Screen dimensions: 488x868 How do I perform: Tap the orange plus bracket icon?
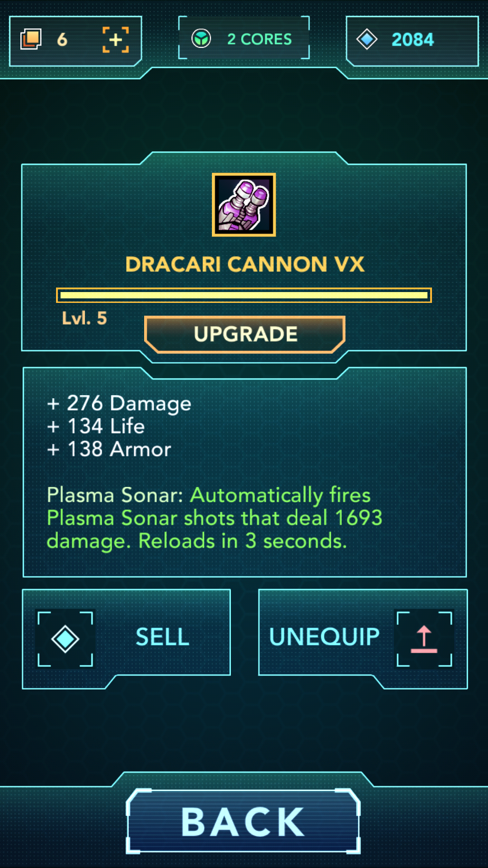click(116, 40)
